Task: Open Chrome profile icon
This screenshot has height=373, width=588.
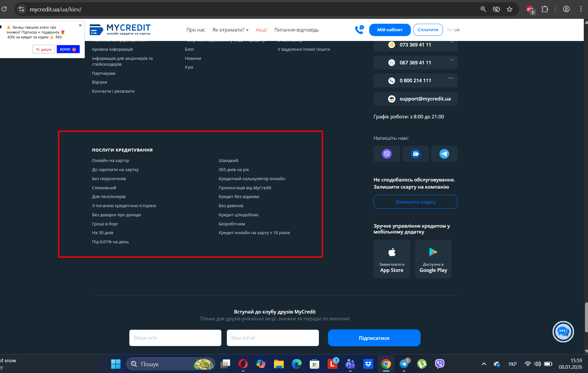Action: pyautogui.click(x=566, y=9)
